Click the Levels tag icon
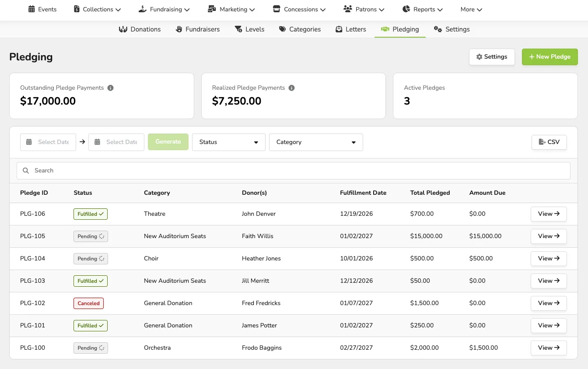The image size is (588, 369). tap(238, 29)
